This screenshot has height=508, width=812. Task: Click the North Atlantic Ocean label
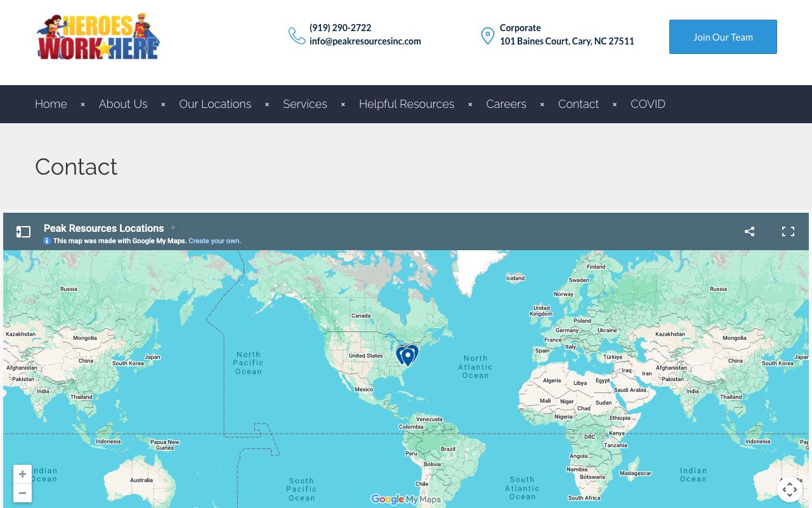point(475,367)
